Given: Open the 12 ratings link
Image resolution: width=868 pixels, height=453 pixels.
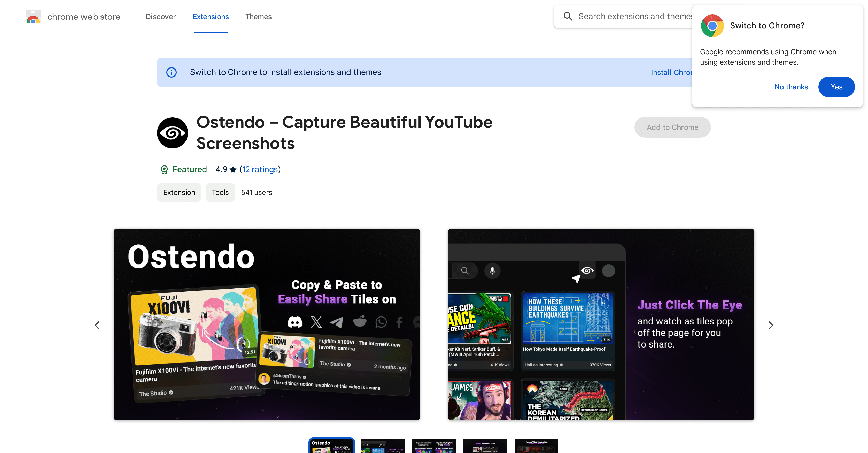Looking at the screenshot, I should pyautogui.click(x=260, y=169).
